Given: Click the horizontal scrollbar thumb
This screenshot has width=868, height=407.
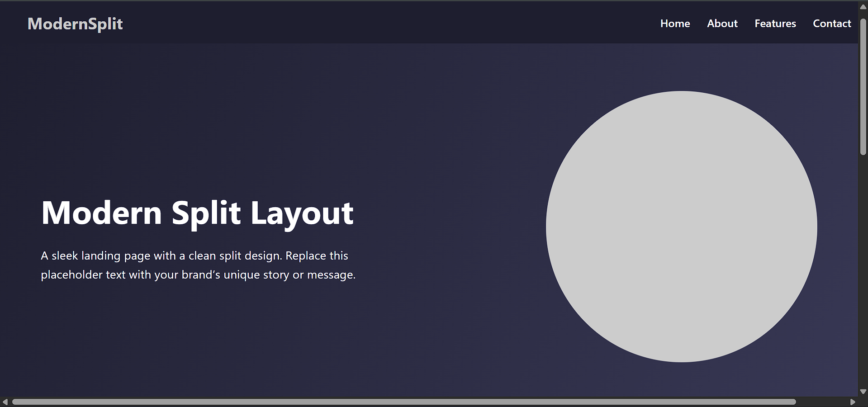Looking at the screenshot, I should (403, 402).
